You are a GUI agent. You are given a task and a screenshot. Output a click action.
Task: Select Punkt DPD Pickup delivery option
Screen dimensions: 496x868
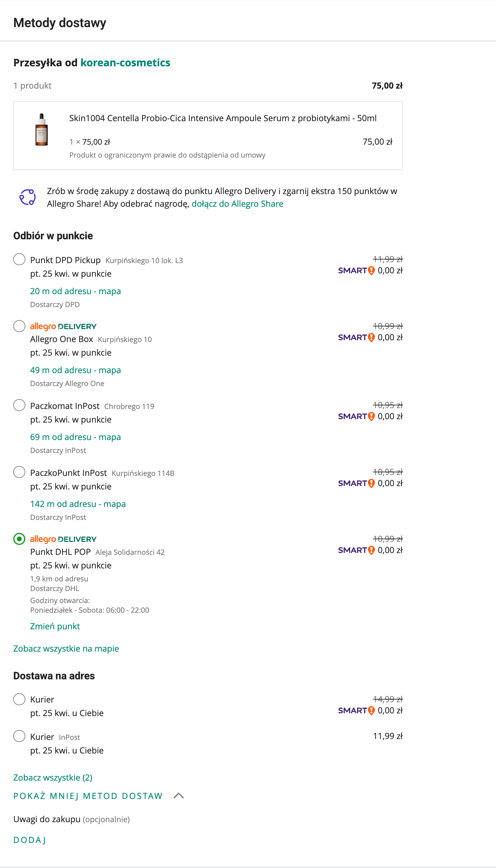click(x=19, y=259)
